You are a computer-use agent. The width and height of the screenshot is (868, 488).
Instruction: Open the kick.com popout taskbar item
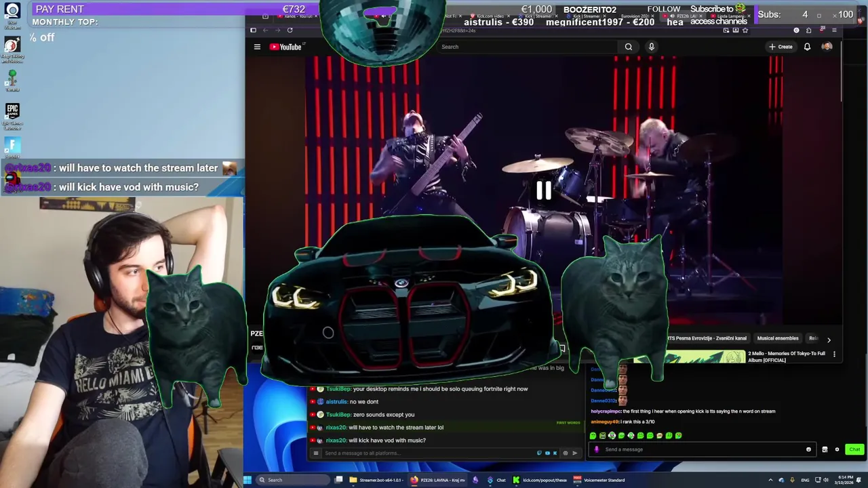click(540, 480)
